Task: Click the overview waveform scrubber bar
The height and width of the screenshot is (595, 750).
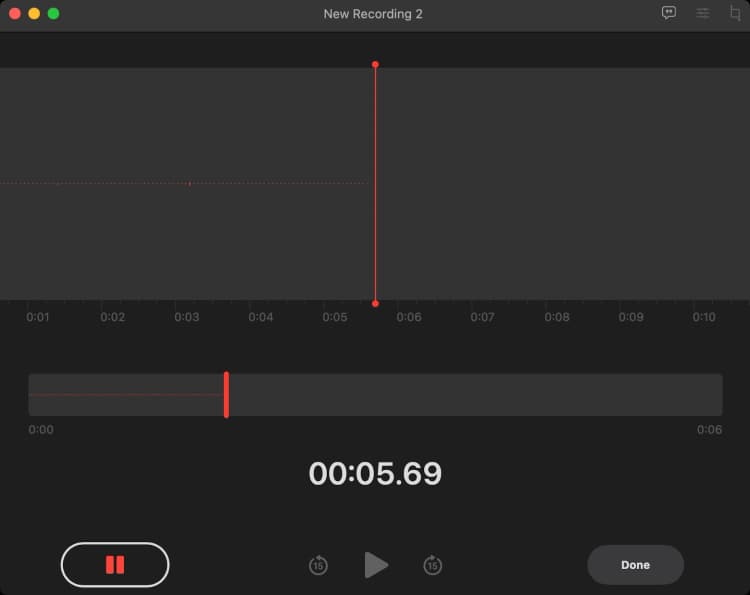Action: click(x=375, y=395)
